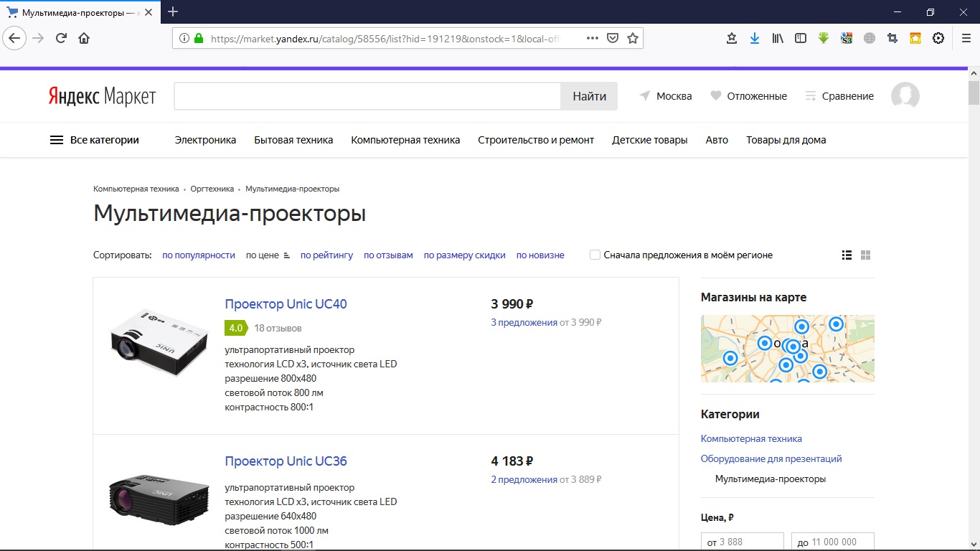Viewport: 980px width, 551px height.
Task: Open a new tab with the plus button
Action: pyautogui.click(x=173, y=11)
